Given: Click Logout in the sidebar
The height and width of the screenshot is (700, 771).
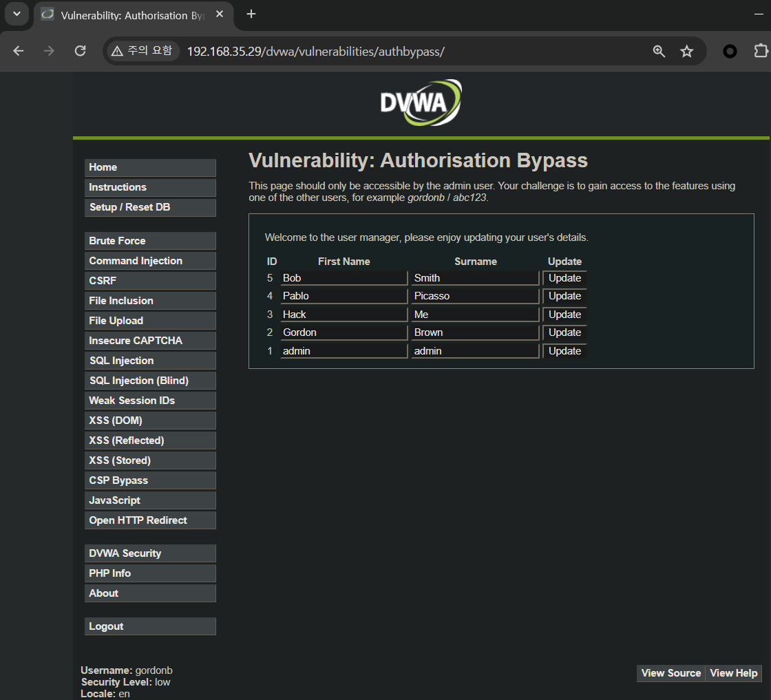Looking at the screenshot, I should pyautogui.click(x=150, y=627).
